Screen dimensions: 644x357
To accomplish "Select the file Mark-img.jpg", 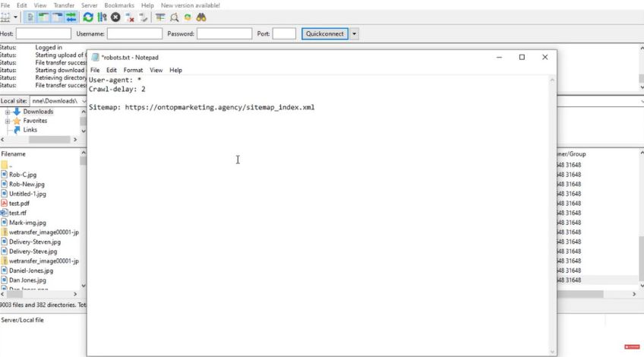I will click(27, 223).
